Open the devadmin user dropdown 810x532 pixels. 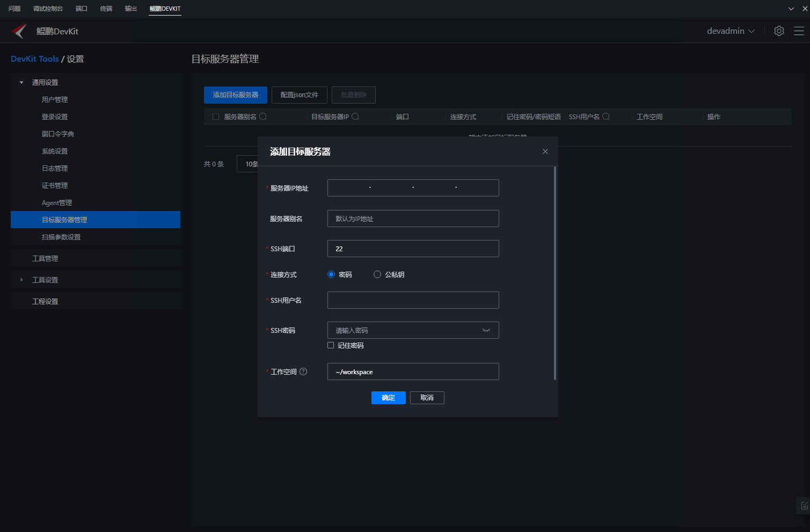point(731,31)
